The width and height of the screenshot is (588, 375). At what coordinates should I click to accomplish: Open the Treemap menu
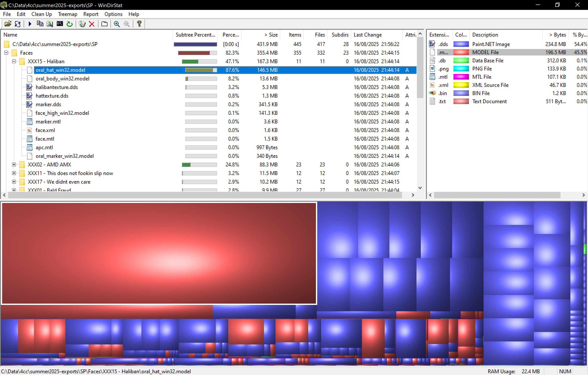point(67,14)
